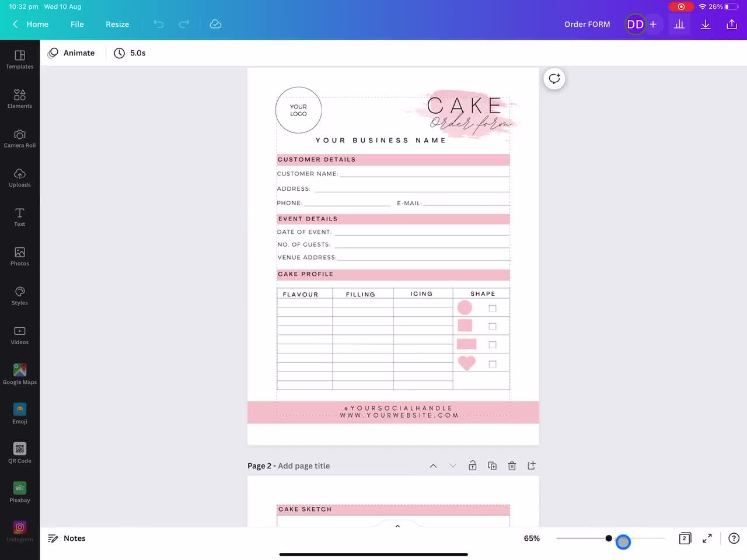Open the Emoji app
747x560 pixels.
click(x=20, y=414)
